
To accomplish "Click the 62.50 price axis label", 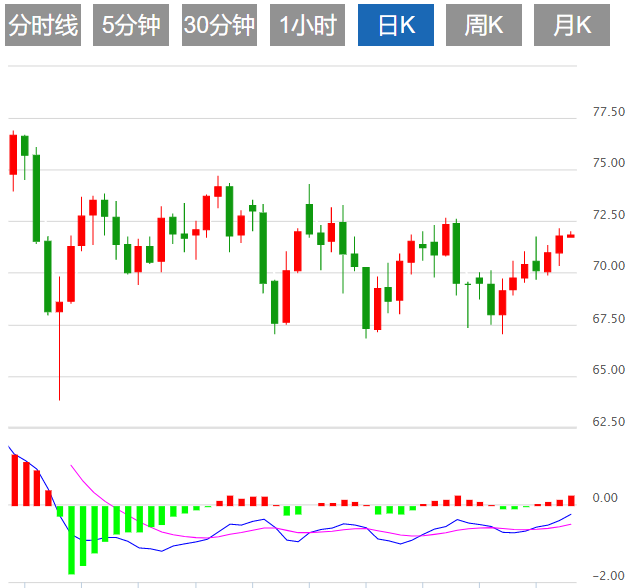I will 609,422.
